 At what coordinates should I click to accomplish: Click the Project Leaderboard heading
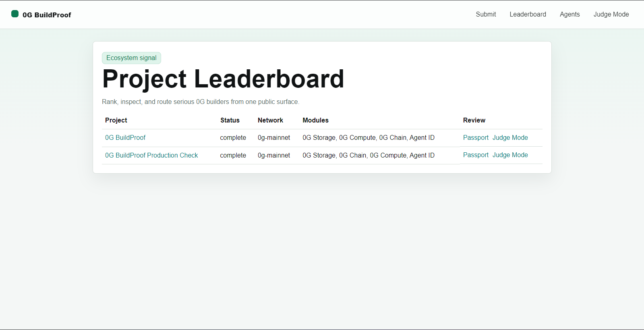point(223,79)
